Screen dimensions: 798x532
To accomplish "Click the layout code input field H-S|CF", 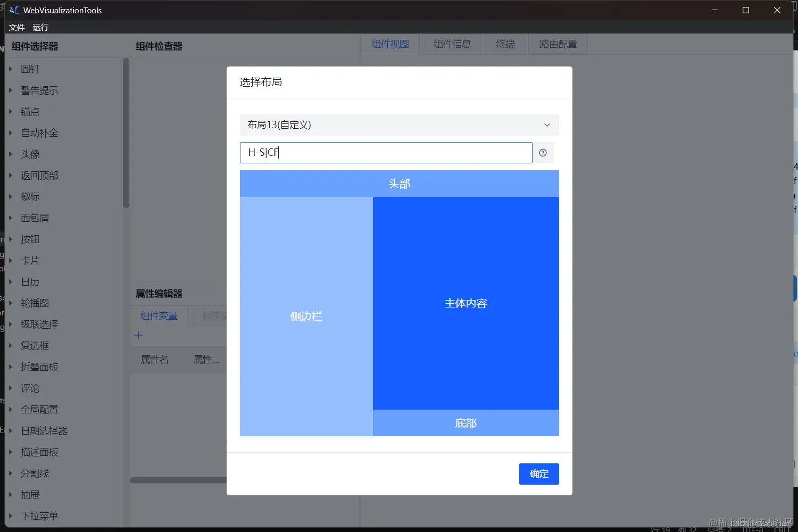I will point(386,153).
